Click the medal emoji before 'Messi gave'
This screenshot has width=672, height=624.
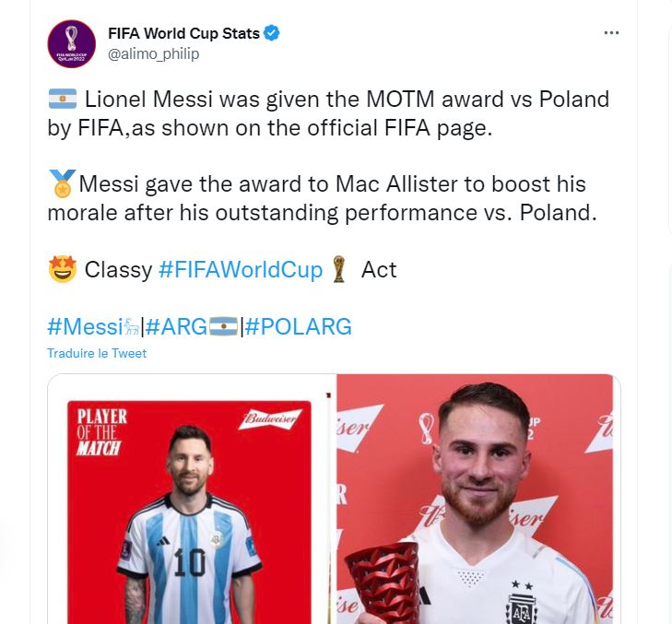tap(63, 184)
